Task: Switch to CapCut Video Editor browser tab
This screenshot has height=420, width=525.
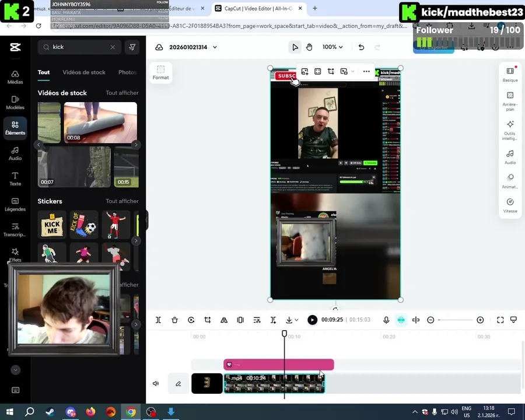Action: pyautogui.click(x=258, y=8)
